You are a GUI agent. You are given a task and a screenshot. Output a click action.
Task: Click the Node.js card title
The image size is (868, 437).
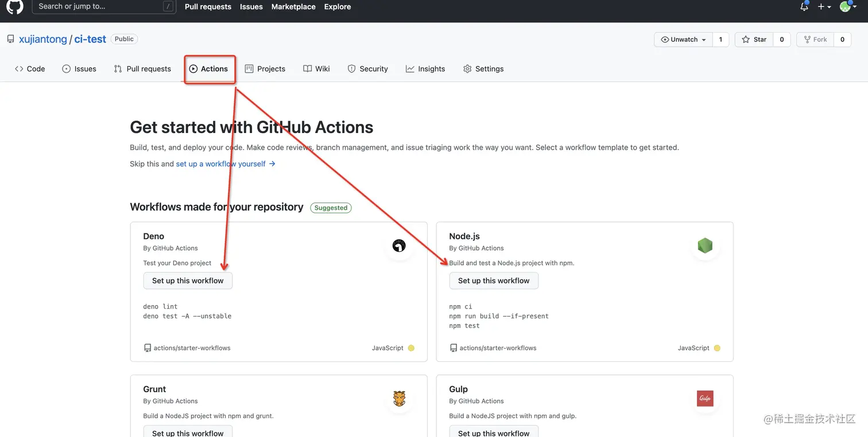(464, 236)
